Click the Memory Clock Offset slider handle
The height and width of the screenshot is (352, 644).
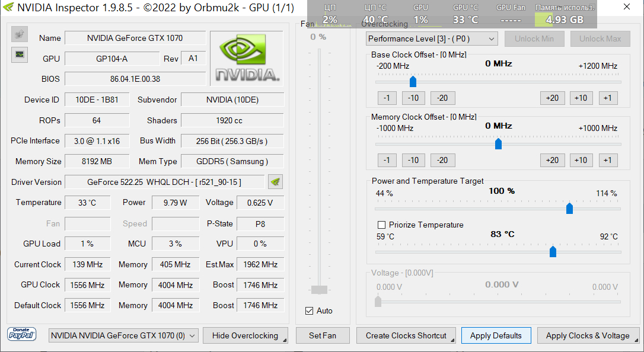[498, 143]
